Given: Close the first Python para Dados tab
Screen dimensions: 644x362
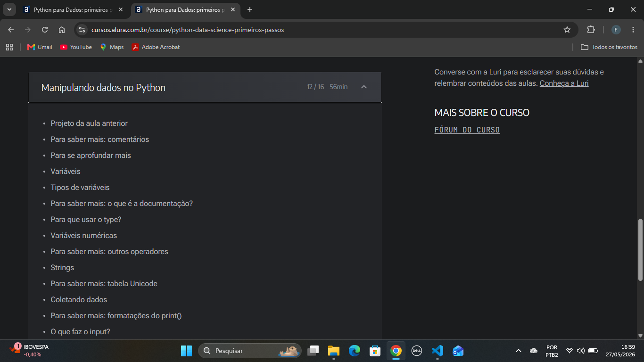Looking at the screenshot, I should pos(121,9).
